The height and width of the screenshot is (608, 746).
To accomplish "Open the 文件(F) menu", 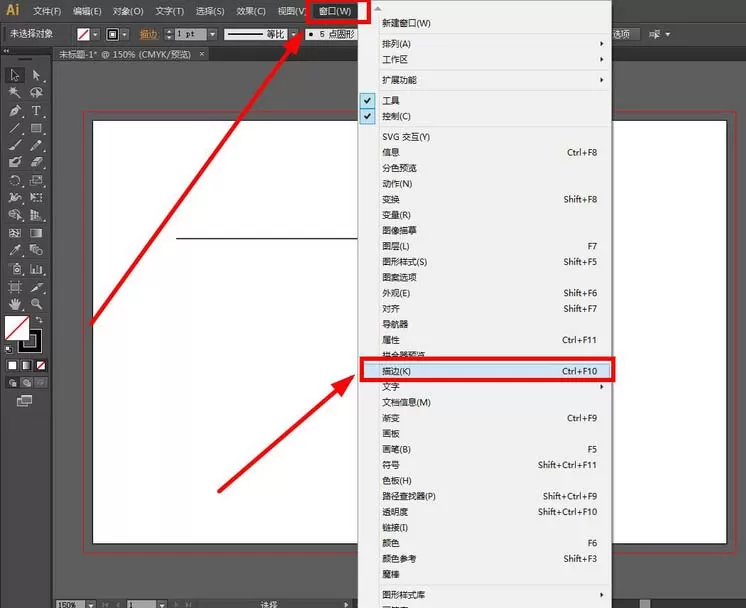I will coord(47,11).
